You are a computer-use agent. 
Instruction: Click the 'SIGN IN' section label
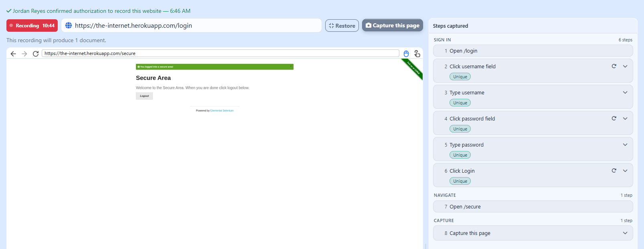pyautogui.click(x=442, y=40)
